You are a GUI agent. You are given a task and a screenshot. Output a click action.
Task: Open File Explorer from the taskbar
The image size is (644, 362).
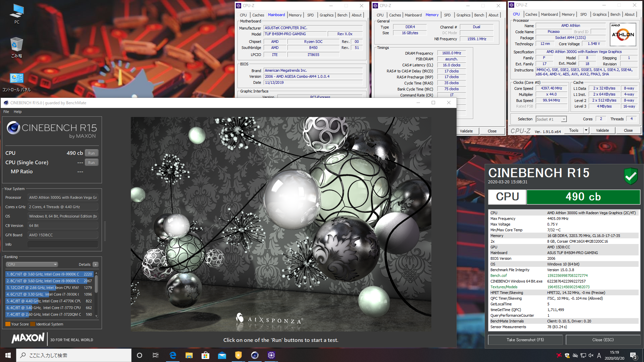(189, 355)
